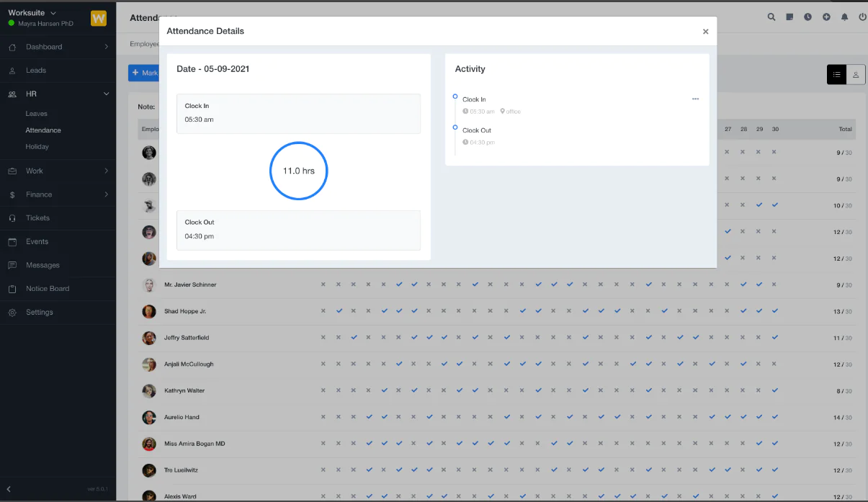The width and height of the screenshot is (868, 502).
Task: Open notifications bell icon
Action: [845, 17]
